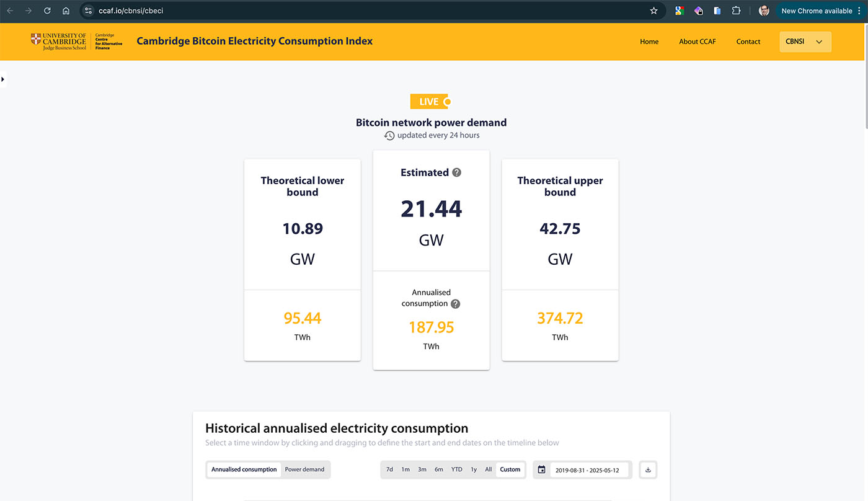The height and width of the screenshot is (501, 868).
Task: Open the colorful Google extension icon
Action: [x=680, y=11]
